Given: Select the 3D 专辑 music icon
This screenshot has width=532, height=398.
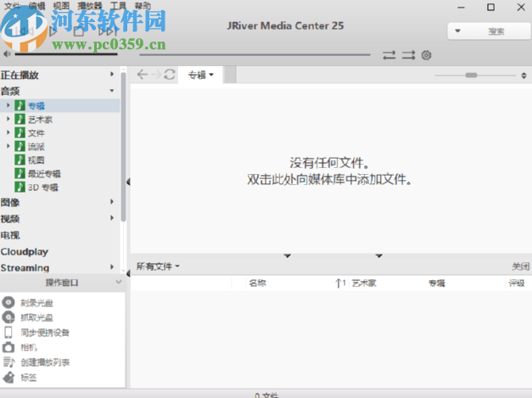Looking at the screenshot, I should pos(20,187).
